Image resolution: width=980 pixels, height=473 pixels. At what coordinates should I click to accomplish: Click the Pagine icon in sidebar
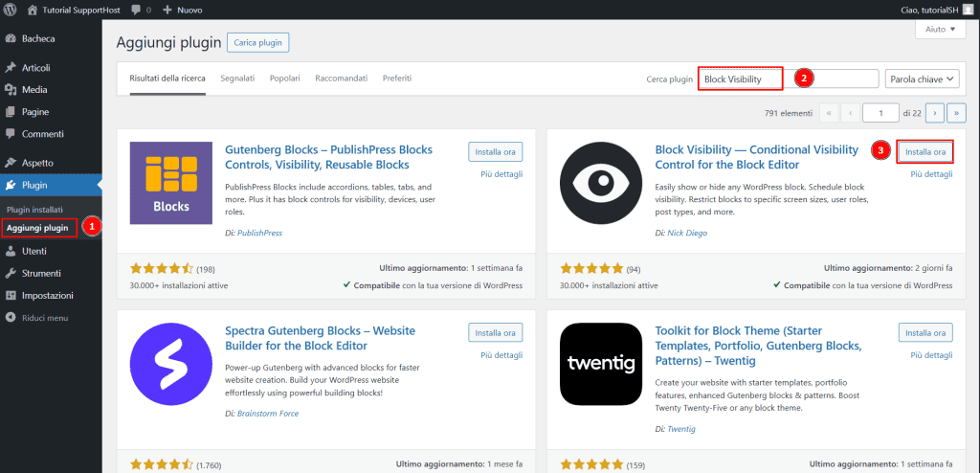tap(11, 112)
